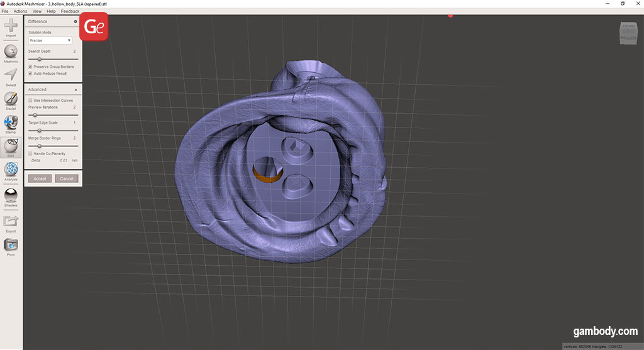This screenshot has height=350, width=644.
Task: Enable Use Intersection Curves
Action: [31, 100]
